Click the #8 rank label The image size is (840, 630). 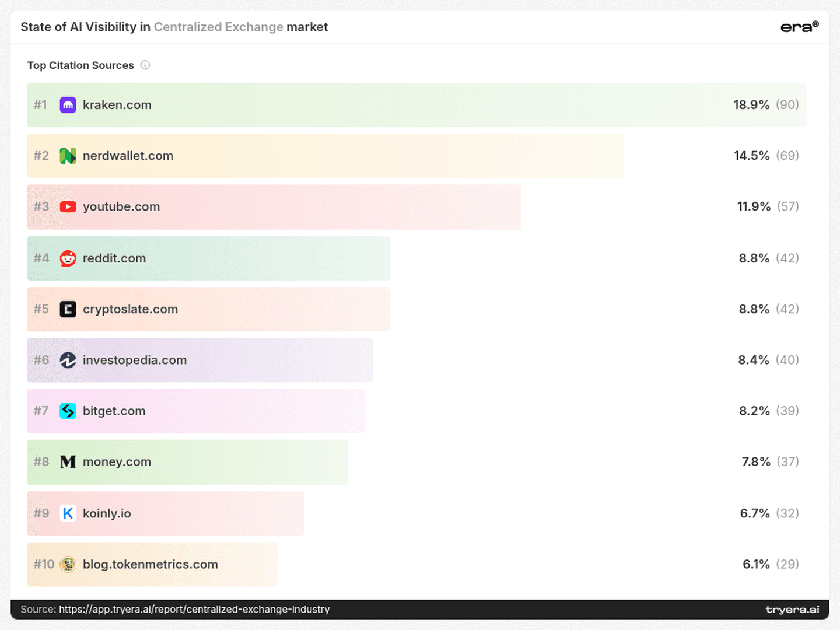[x=41, y=462]
